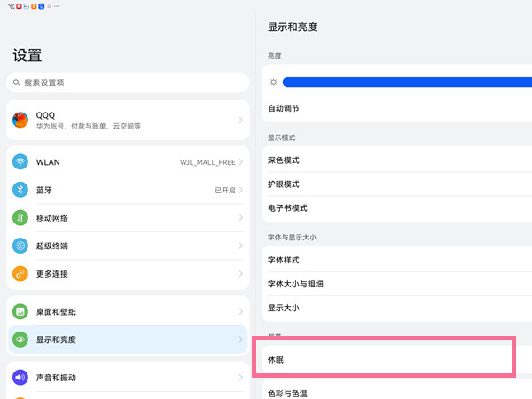
Task: Tap the mobile network icon
Action: pos(21,218)
